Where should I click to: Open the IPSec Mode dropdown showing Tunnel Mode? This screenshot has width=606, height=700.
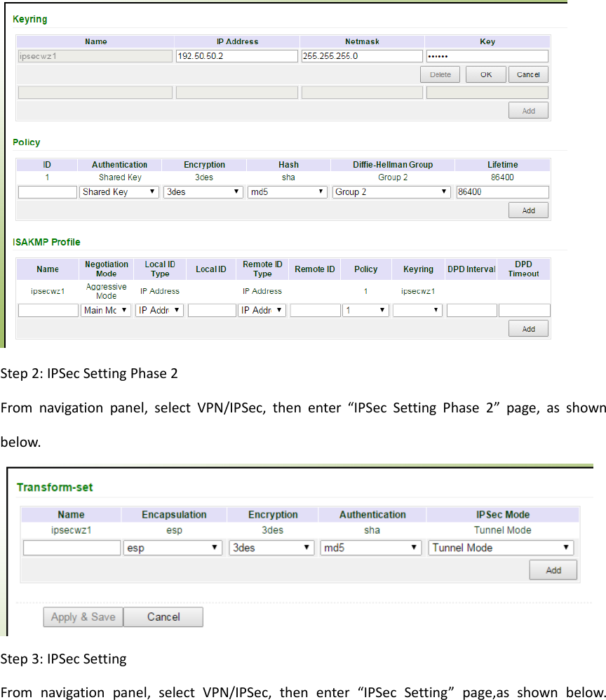pos(500,547)
